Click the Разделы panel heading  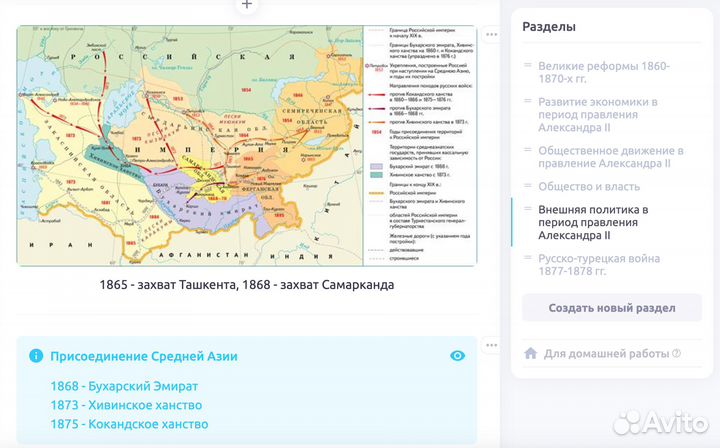click(549, 27)
